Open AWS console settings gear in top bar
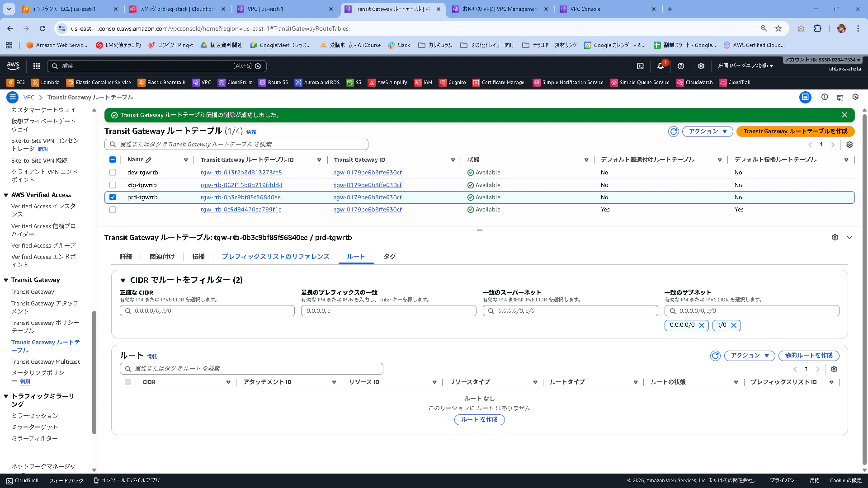The height and width of the screenshot is (488, 868). click(701, 66)
